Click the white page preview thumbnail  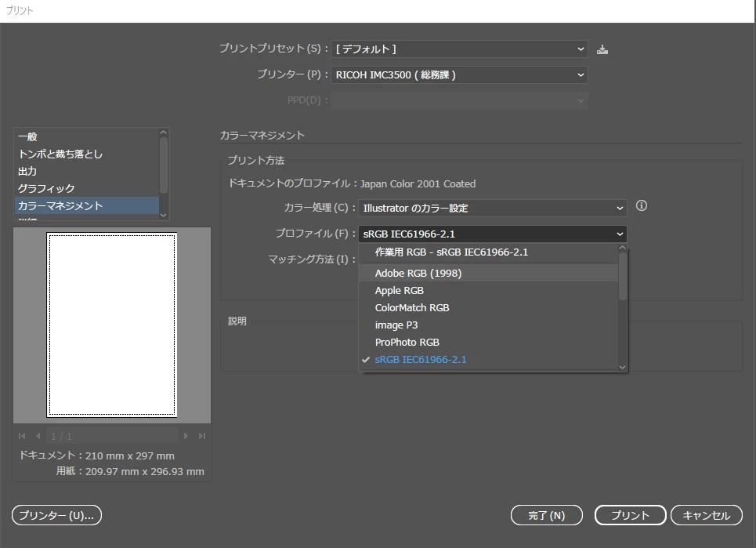click(x=112, y=325)
